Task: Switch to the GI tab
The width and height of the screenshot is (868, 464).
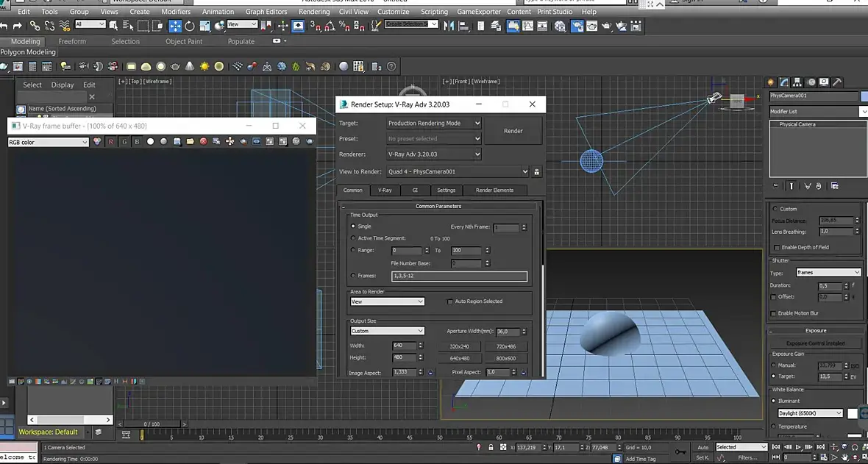Action: (415, 190)
